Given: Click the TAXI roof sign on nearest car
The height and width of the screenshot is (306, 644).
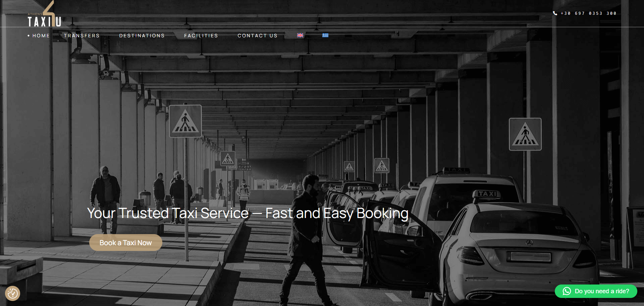Looking at the screenshot, I should point(487,194).
